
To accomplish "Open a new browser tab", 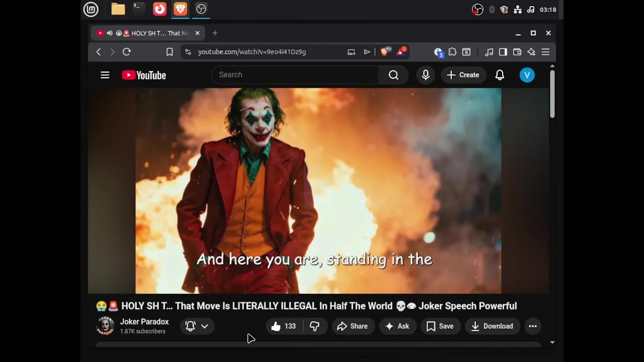I will [215, 33].
